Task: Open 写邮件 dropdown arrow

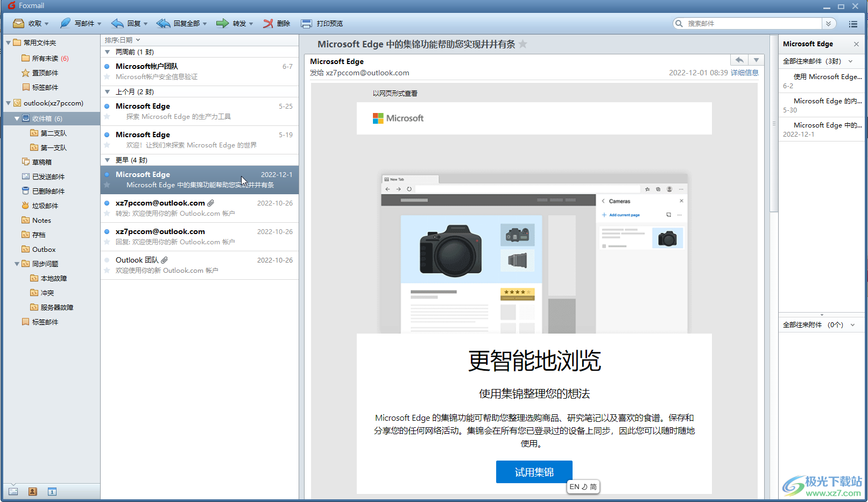Action: click(x=100, y=24)
